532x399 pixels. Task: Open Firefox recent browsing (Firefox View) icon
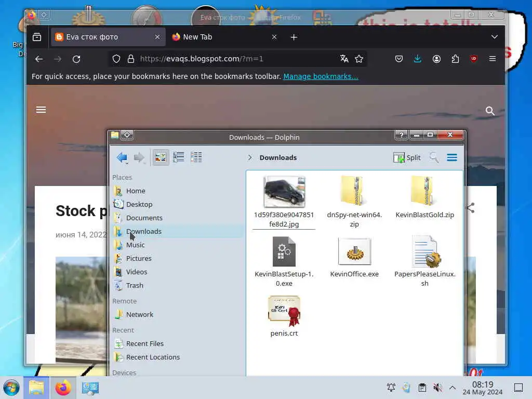(37, 37)
